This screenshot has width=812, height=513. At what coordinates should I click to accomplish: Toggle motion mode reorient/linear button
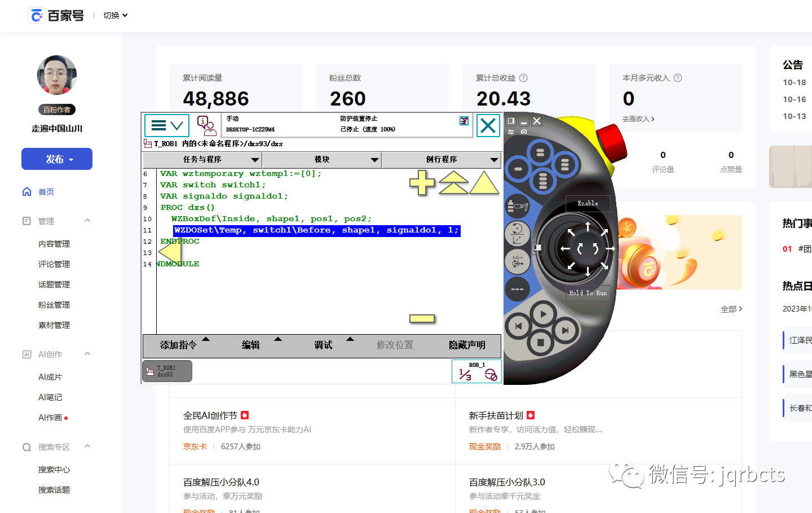tap(517, 233)
